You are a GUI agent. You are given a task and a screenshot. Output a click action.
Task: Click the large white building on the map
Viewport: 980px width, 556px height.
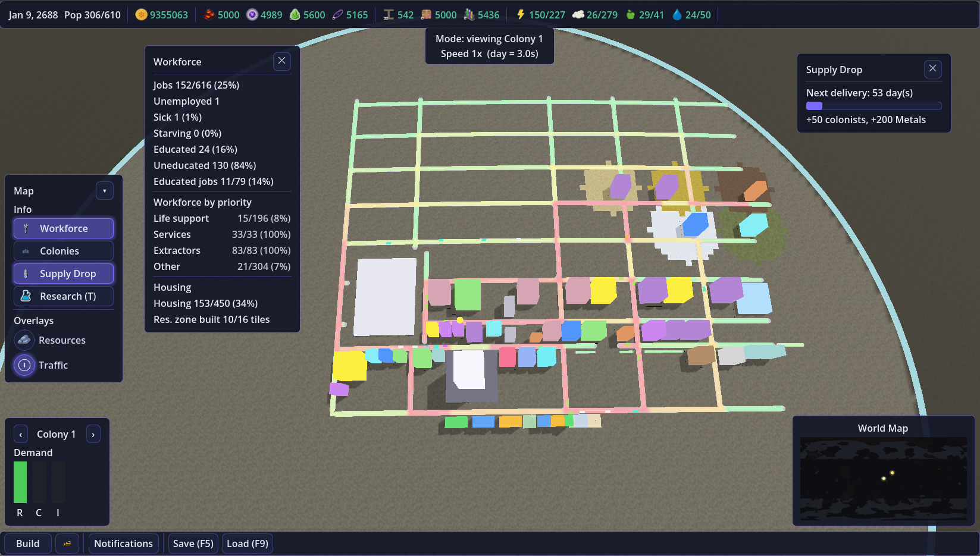[385, 297]
